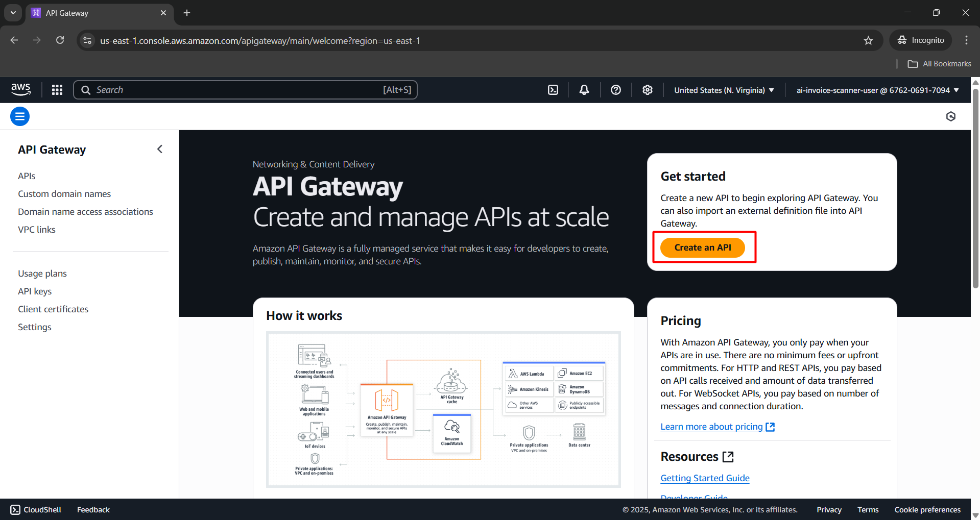Reload the page
The width and height of the screenshot is (980, 520).
(x=60, y=40)
